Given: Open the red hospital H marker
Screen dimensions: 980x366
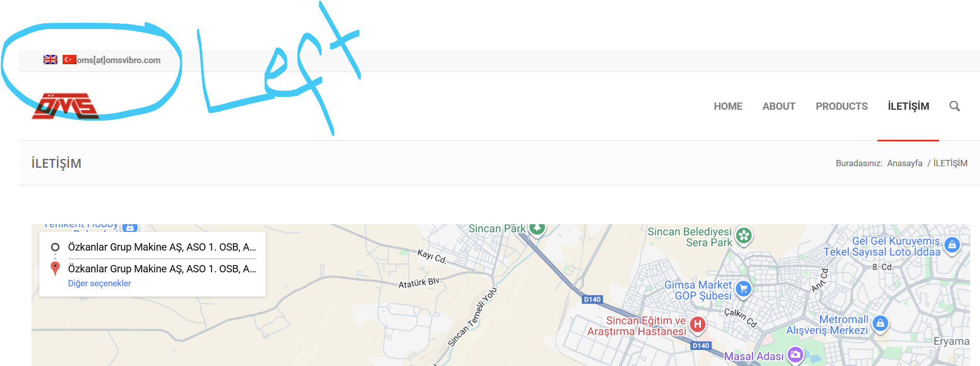Looking at the screenshot, I should [698, 325].
